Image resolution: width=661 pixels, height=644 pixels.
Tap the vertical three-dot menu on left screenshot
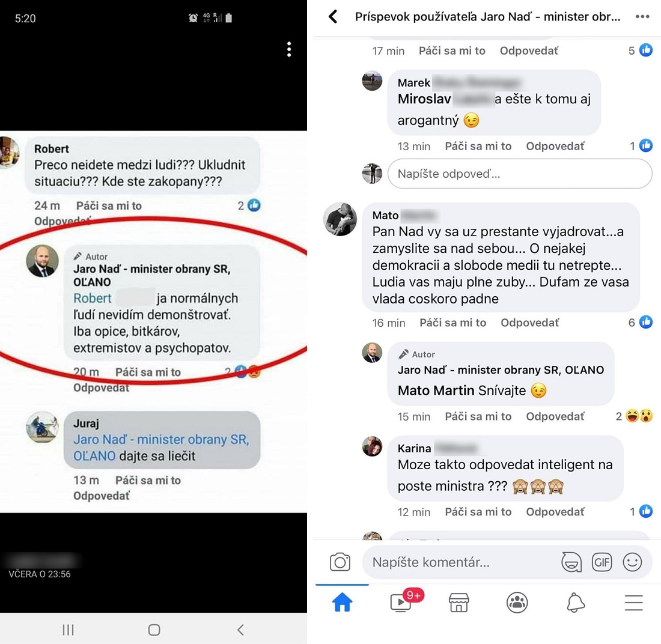pyautogui.click(x=289, y=49)
